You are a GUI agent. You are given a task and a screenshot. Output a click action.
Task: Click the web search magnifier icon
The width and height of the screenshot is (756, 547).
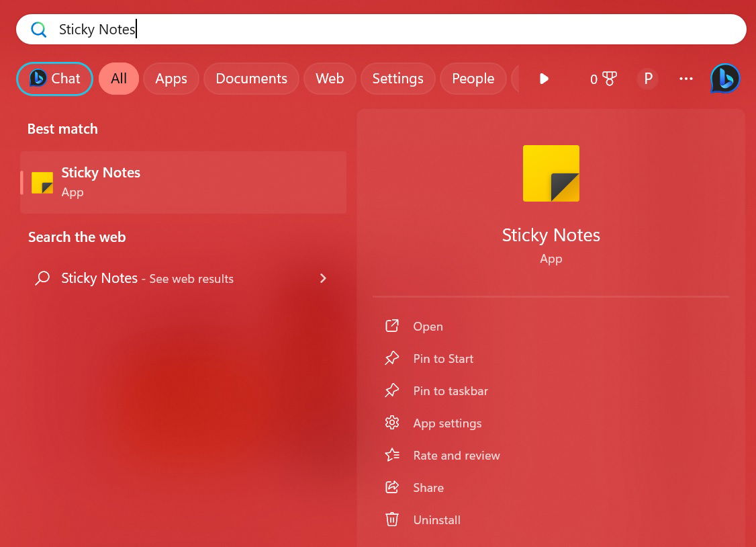(42, 278)
